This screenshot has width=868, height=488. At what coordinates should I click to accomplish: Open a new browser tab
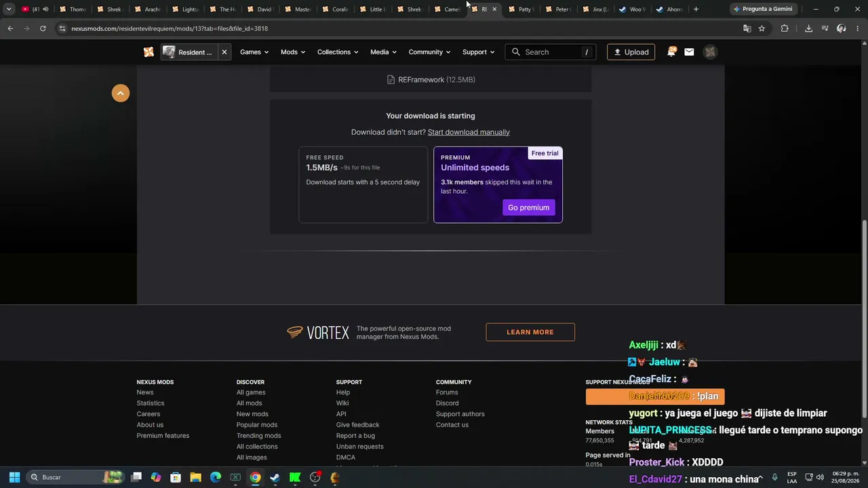[x=696, y=9]
